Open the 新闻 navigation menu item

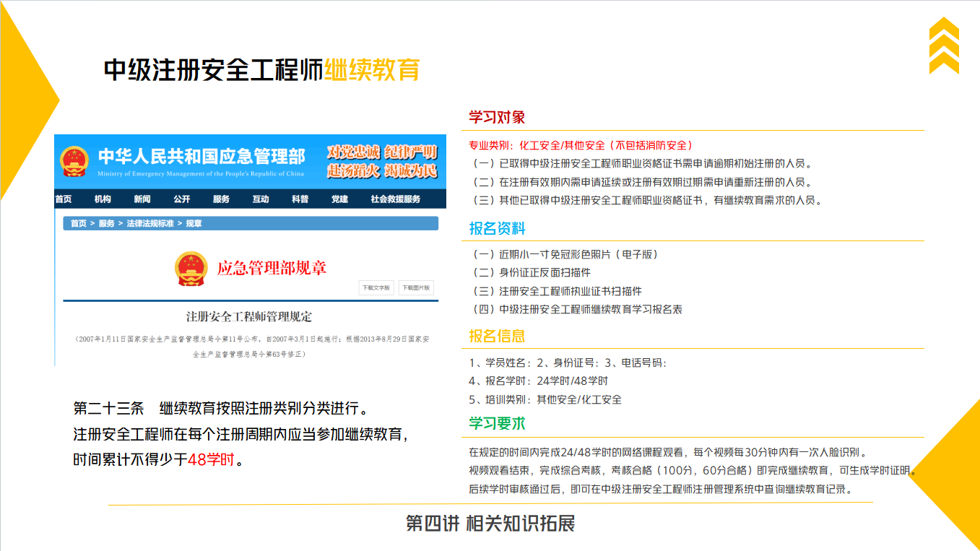[x=142, y=199]
